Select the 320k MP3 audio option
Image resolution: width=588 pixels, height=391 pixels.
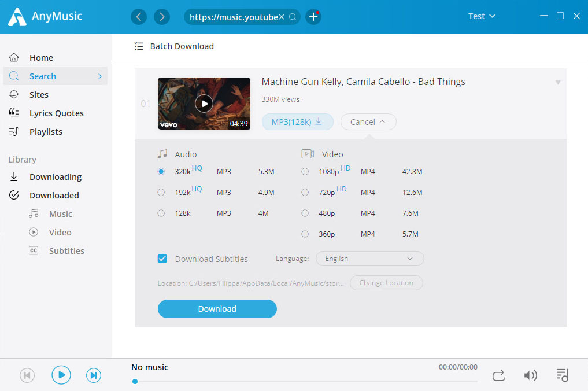tap(161, 171)
